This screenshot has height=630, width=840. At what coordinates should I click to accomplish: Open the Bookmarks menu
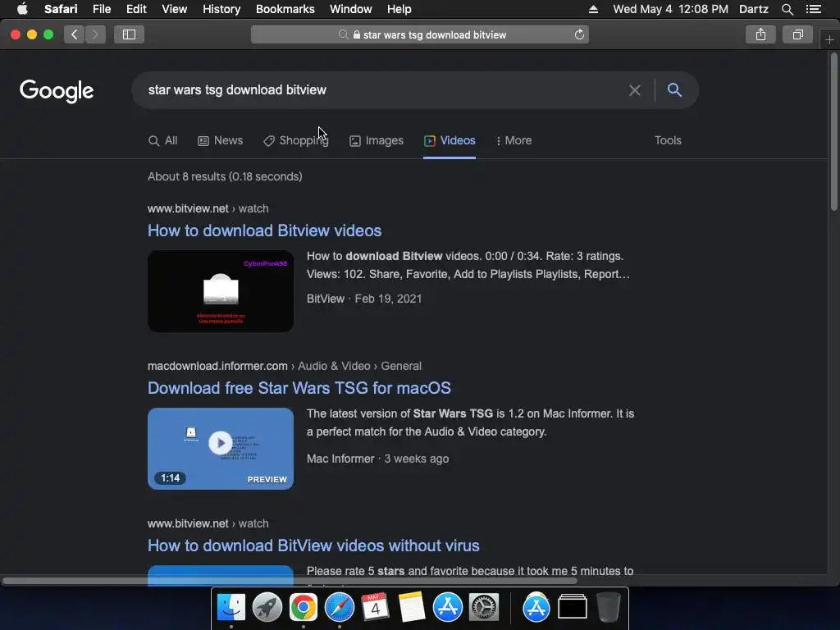pos(285,9)
